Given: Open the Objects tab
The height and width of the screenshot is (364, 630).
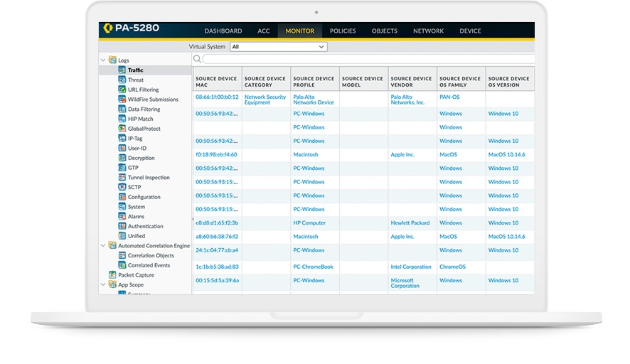Looking at the screenshot, I should (385, 31).
